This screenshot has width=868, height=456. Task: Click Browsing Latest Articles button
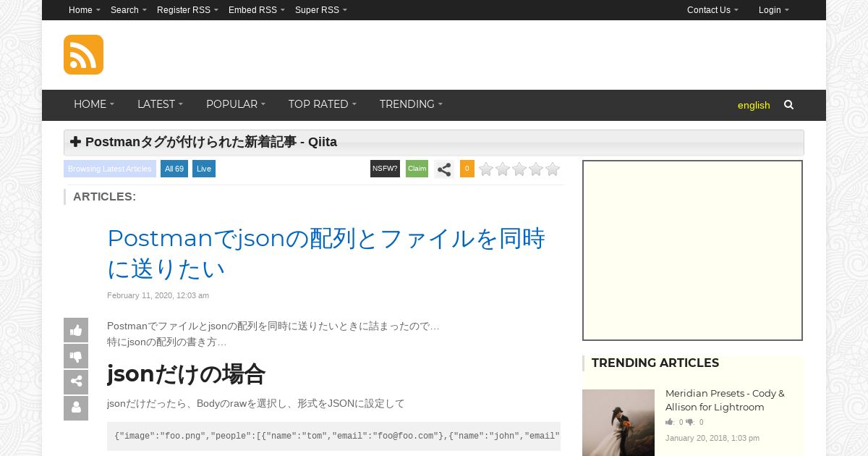click(x=110, y=169)
